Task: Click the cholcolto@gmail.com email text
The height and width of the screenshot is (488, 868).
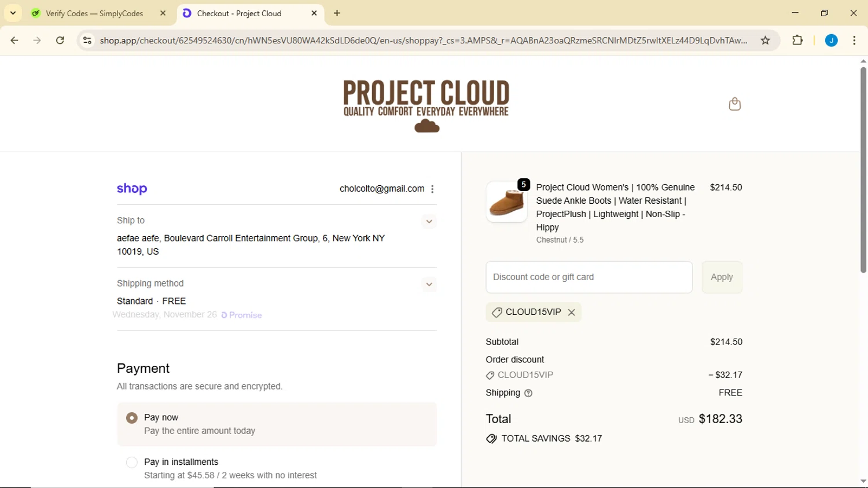Action: [382, 189]
